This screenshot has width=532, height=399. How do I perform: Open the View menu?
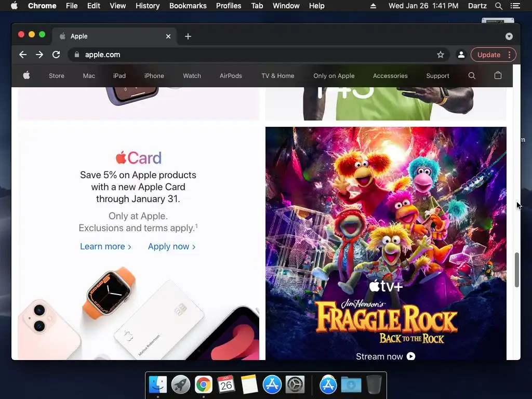pos(118,6)
